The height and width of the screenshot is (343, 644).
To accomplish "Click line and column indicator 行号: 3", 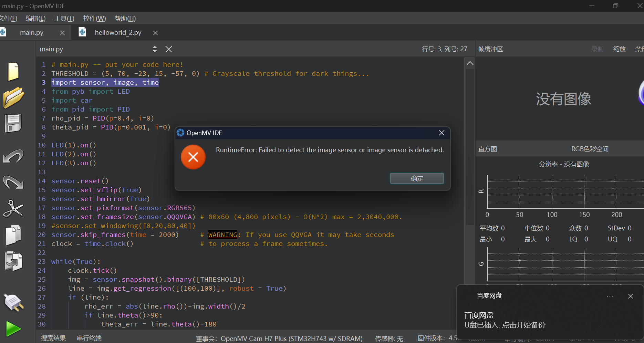I will click(x=444, y=49).
